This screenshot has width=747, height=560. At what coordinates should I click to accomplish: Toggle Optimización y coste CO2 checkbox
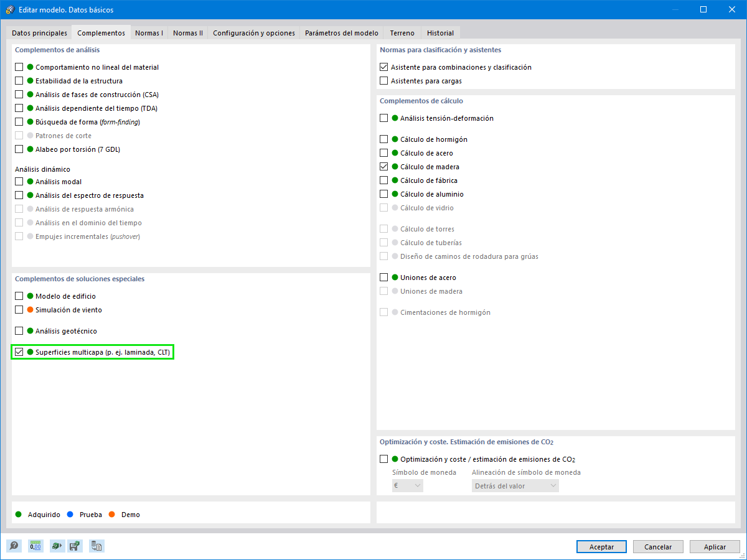coord(384,459)
